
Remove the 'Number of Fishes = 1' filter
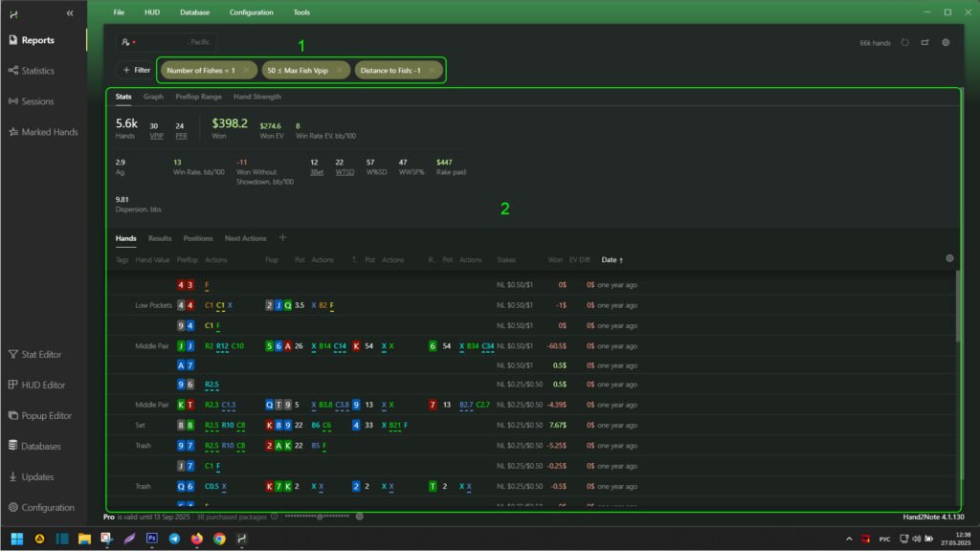click(246, 70)
